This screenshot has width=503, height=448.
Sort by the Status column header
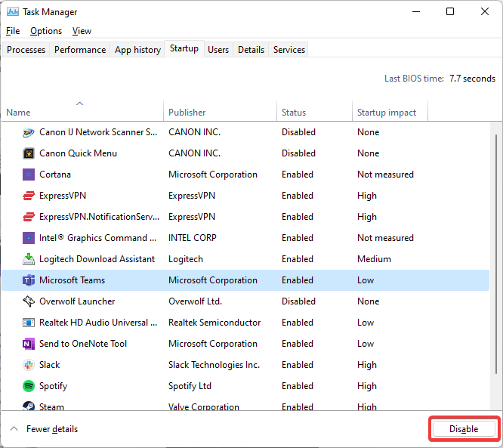[294, 113]
